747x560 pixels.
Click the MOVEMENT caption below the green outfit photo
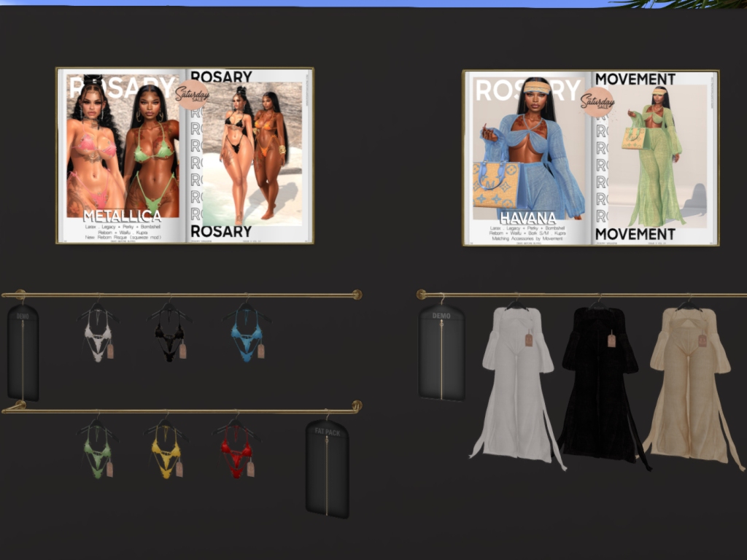click(635, 234)
